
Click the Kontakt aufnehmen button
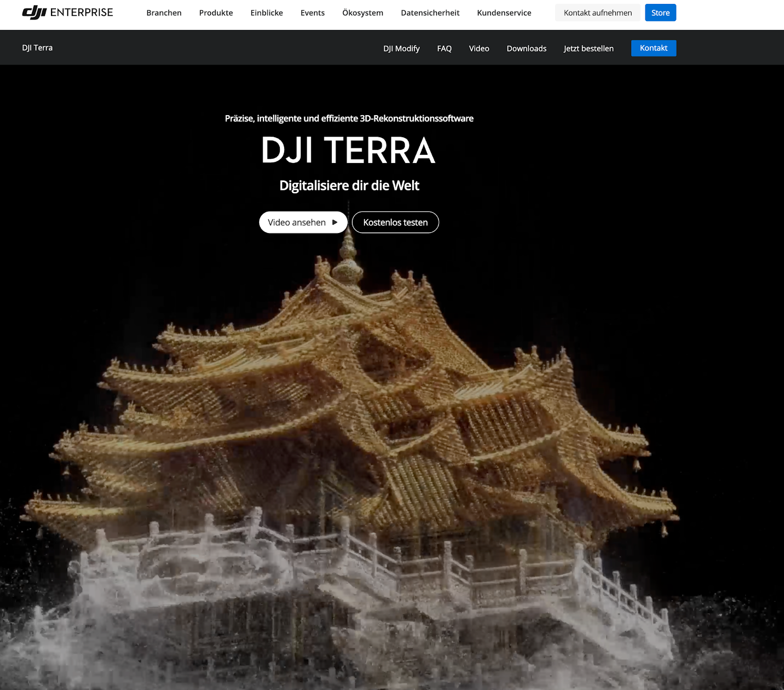tap(598, 13)
